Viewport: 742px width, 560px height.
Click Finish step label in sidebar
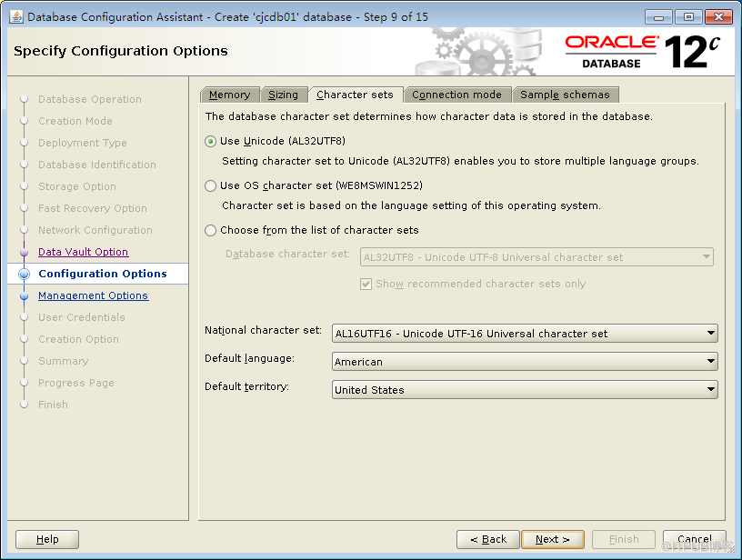pyautogui.click(x=53, y=405)
